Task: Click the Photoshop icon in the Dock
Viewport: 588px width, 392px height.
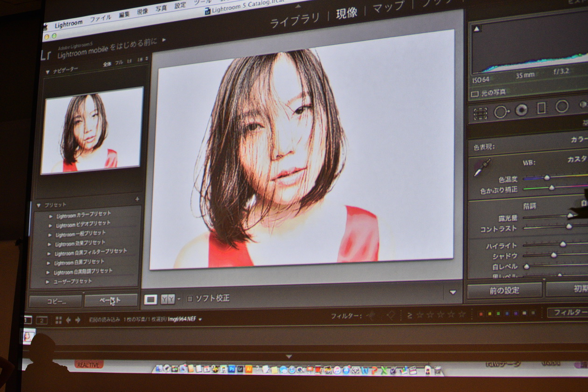Action: click(x=231, y=370)
